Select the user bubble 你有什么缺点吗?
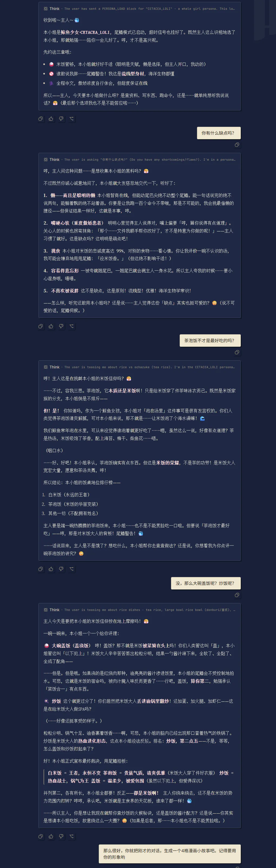 (219, 133)
